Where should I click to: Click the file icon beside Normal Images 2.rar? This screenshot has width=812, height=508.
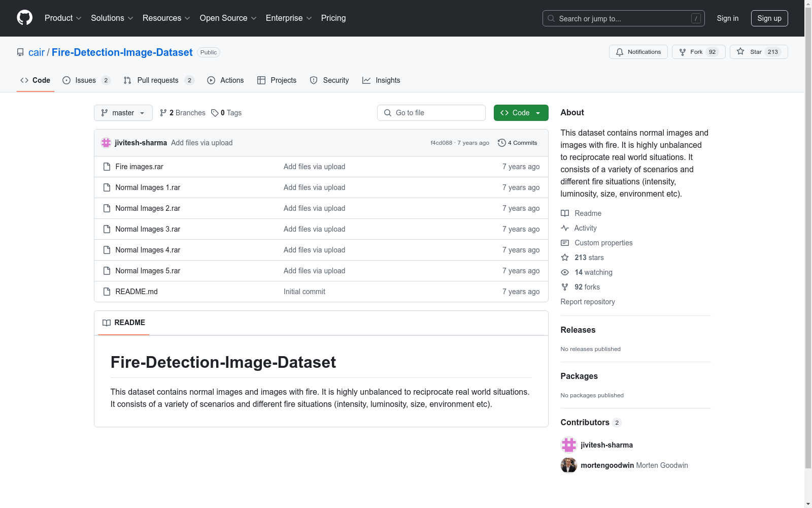point(107,208)
